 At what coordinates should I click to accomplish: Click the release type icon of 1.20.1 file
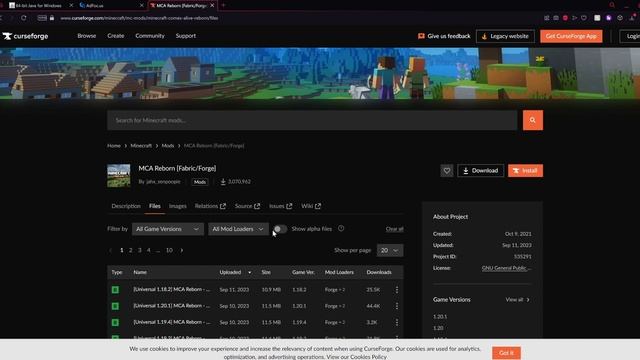point(116,306)
